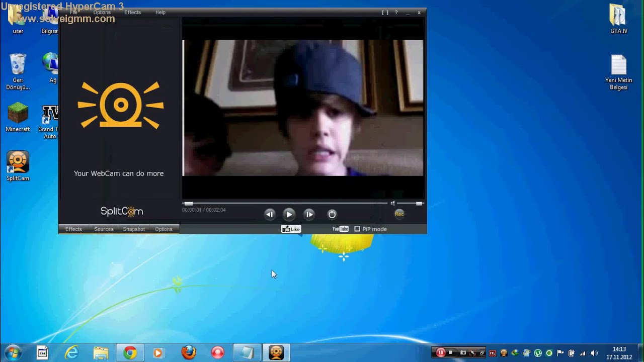Open the File menu in SplitCam
Screen dimensions: 644x362
coord(73,12)
